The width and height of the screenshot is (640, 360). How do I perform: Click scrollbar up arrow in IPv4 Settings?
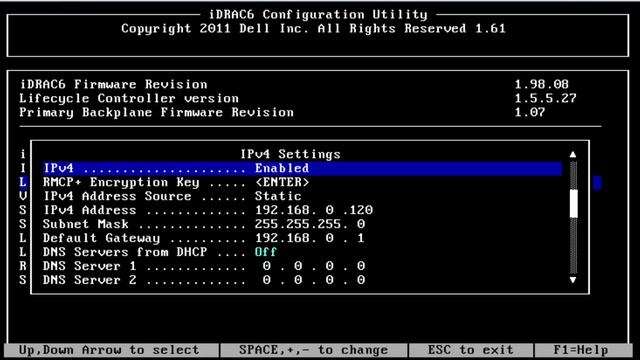pyautogui.click(x=573, y=154)
